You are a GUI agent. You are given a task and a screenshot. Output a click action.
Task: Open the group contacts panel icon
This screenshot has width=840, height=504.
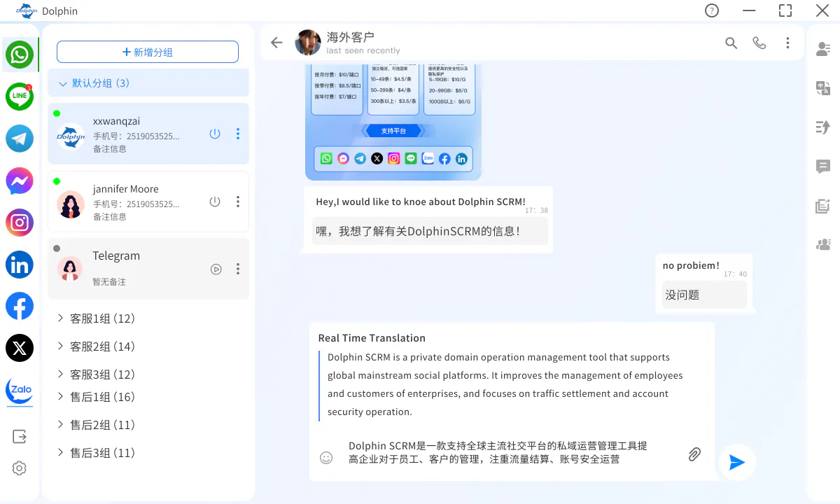click(823, 244)
